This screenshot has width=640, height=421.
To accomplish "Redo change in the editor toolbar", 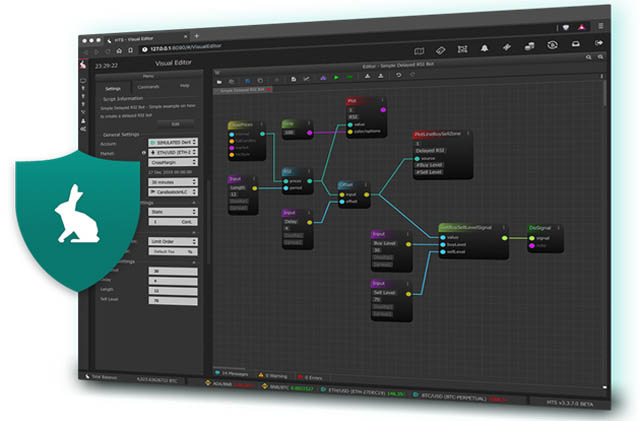I will 412,75.
